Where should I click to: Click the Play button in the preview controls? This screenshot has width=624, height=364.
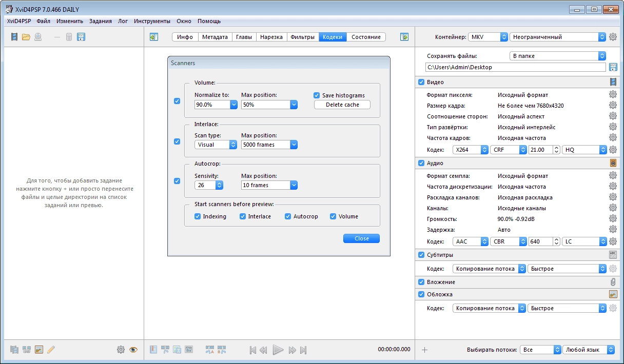click(x=278, y=350)
